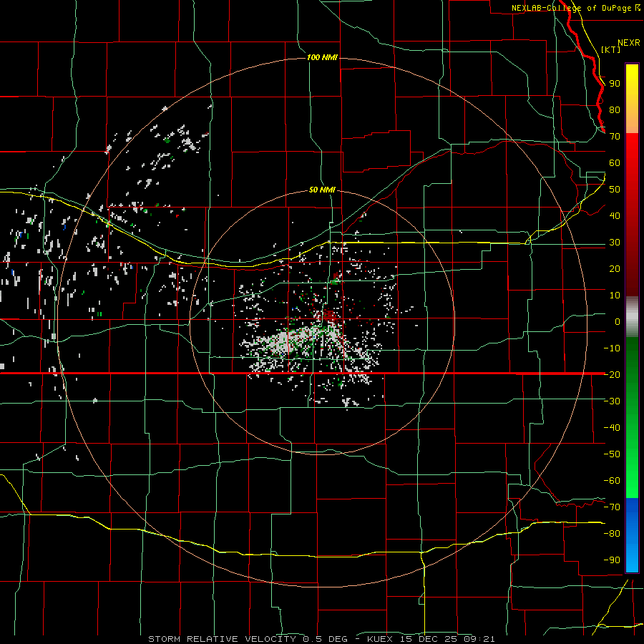Click the "-20" velocity scale label

[x=612, y=374]
